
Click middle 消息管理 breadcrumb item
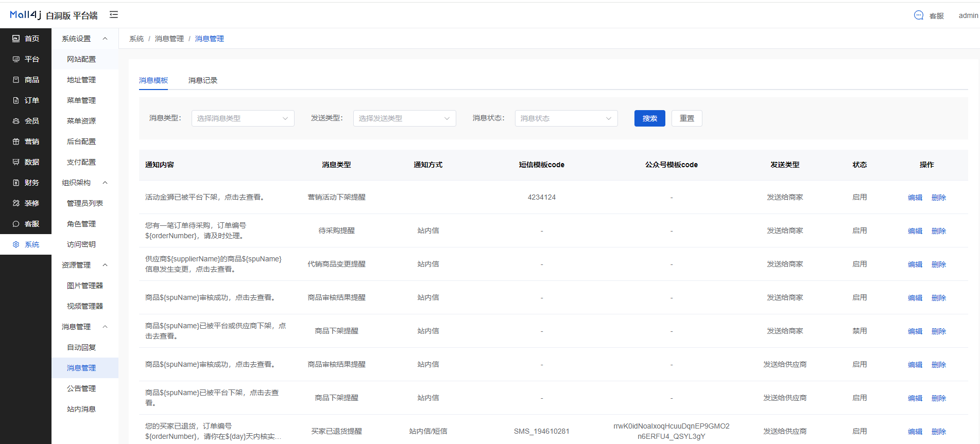click(169, 39)
